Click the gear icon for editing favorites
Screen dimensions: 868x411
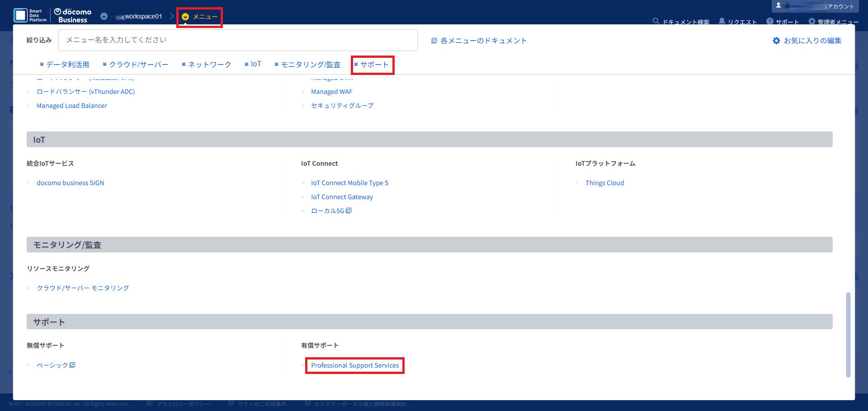776,41
